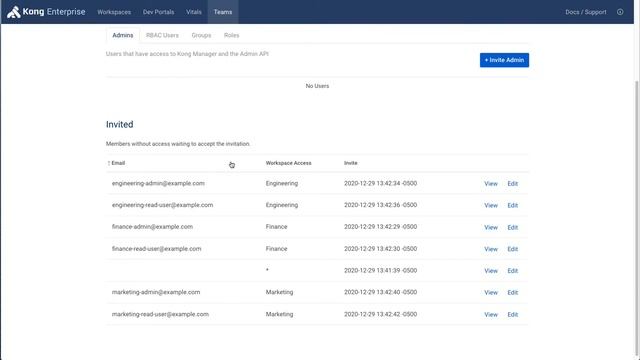Click the No Users message
The height and width of the screenshot is (360, 640).
point(317,86)
